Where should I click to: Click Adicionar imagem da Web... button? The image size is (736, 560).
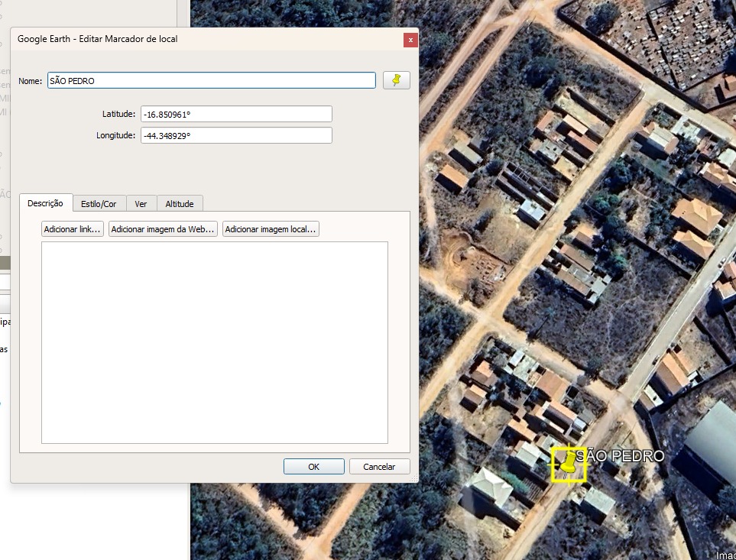tap(163, 229)
